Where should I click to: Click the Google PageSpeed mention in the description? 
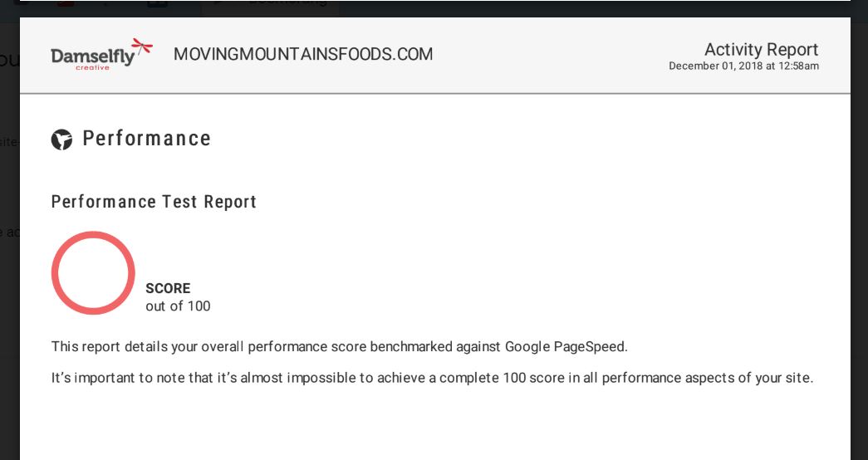(565, 347)
